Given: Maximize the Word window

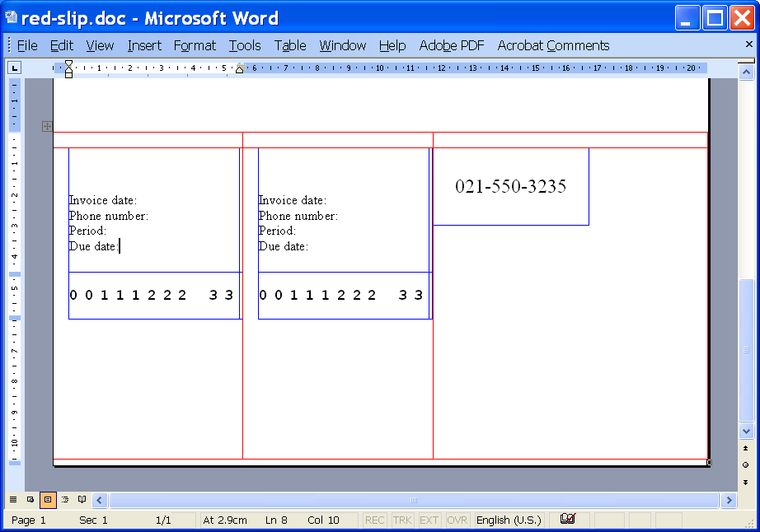Looking at the screenshot, I should (x=715, y=18).
